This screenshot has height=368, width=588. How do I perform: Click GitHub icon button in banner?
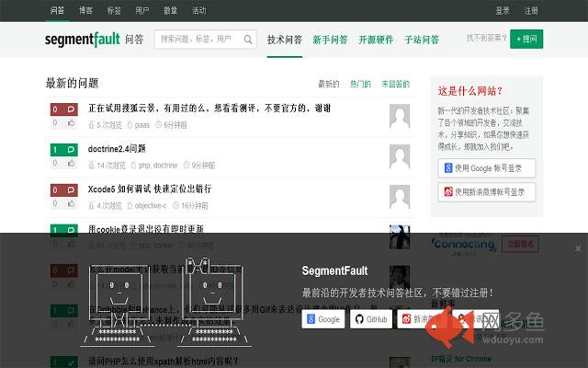pyautogui.click(x=371, y=319)
